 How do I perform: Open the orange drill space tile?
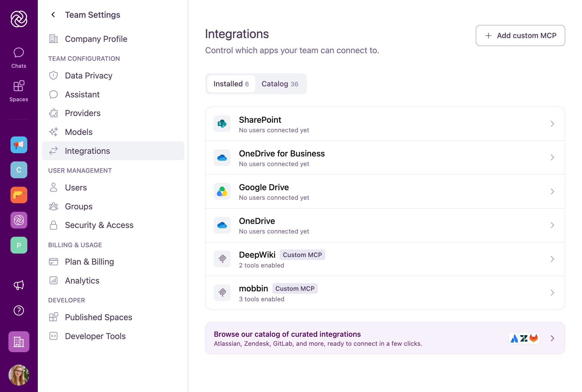point(19,195)
